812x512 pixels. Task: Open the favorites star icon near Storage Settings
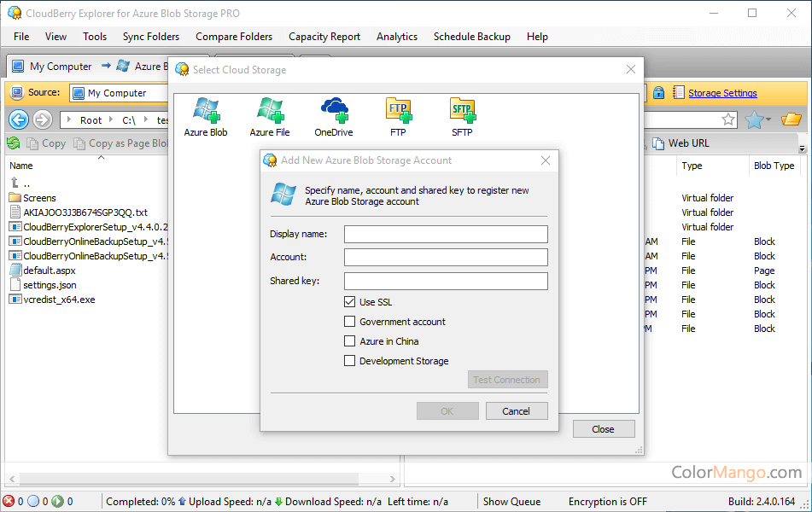tap(754, 119)
